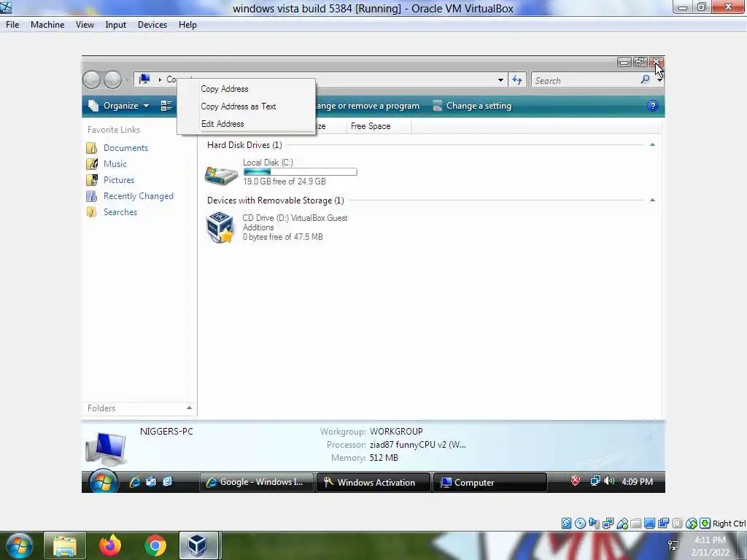Open File Explorer from host taskbar
747x560 pixels.
pyautogui.click(x=65, y=545)
